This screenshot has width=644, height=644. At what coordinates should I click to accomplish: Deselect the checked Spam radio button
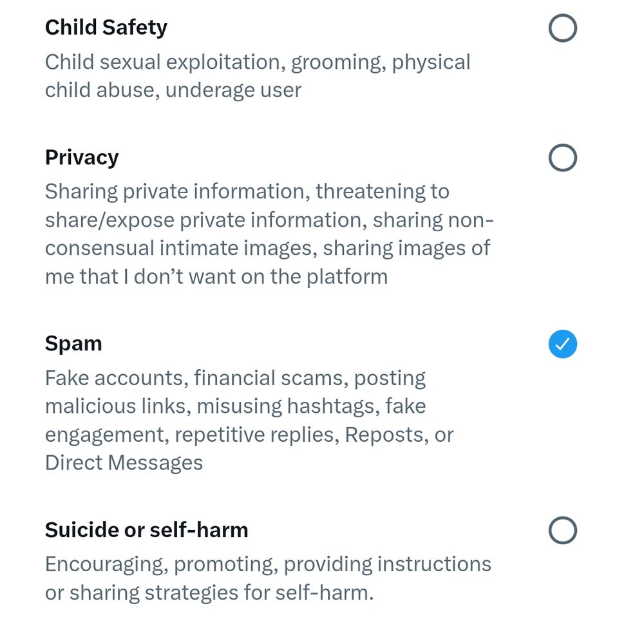(x=563, y=344)
